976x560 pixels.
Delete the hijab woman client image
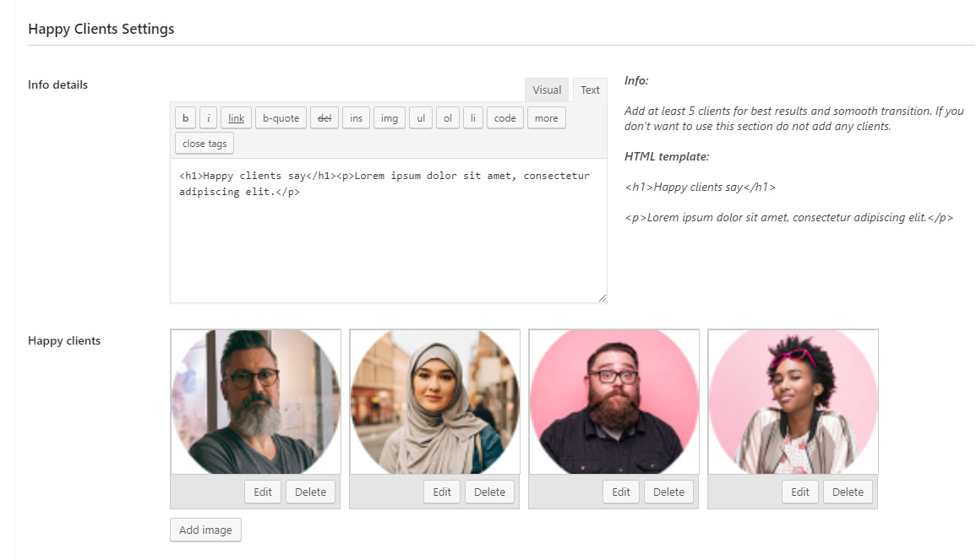pyautogui.click(x=490, y=492)
